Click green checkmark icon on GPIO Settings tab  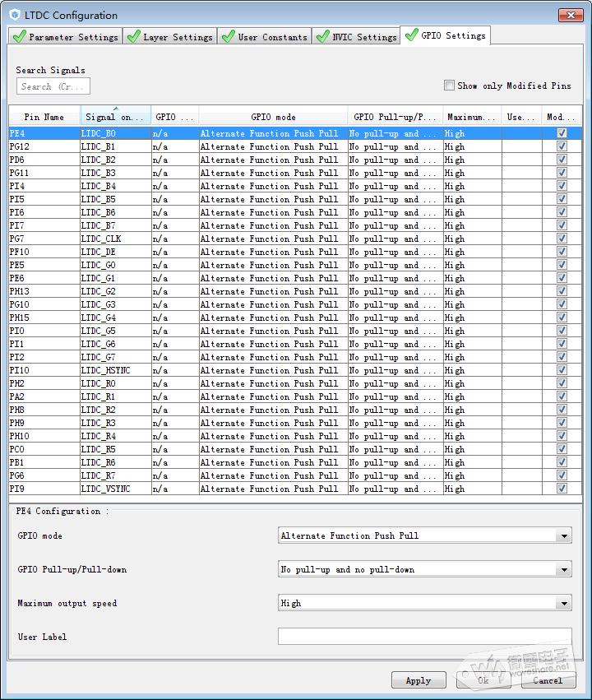click(x=411, y=35)
